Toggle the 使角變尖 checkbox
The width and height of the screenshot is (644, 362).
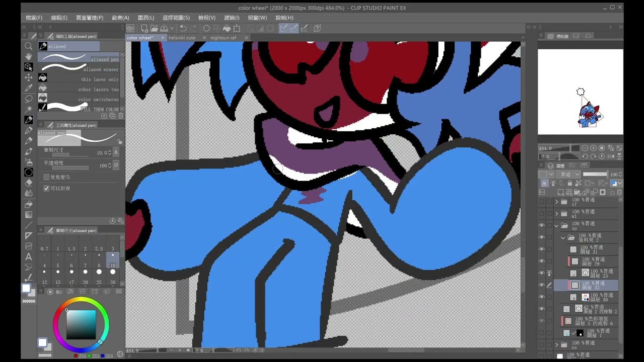tap(47, 177)
